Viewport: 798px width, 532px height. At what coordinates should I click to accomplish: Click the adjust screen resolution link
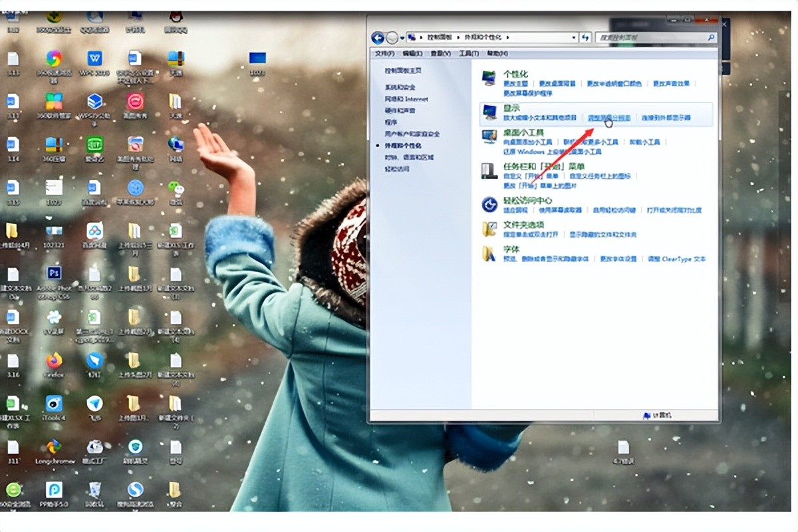[x=609, y=118]
